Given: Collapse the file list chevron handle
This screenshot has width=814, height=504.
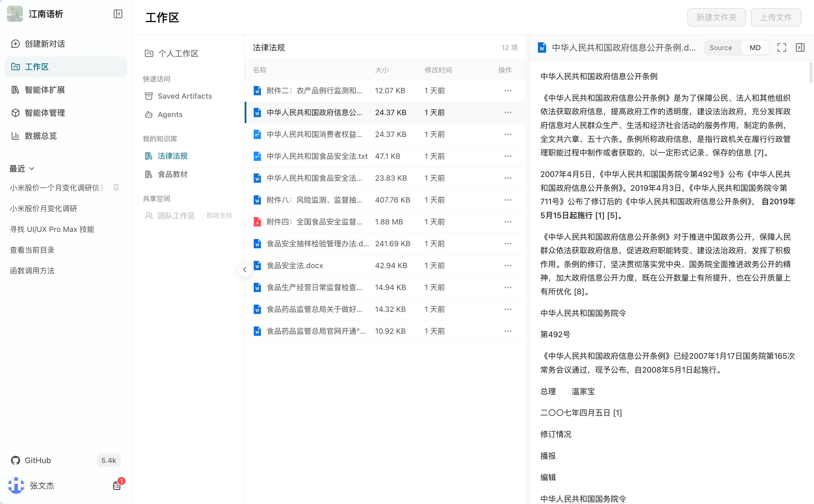Looking at the screenshot, I should [x=244, y=269].
